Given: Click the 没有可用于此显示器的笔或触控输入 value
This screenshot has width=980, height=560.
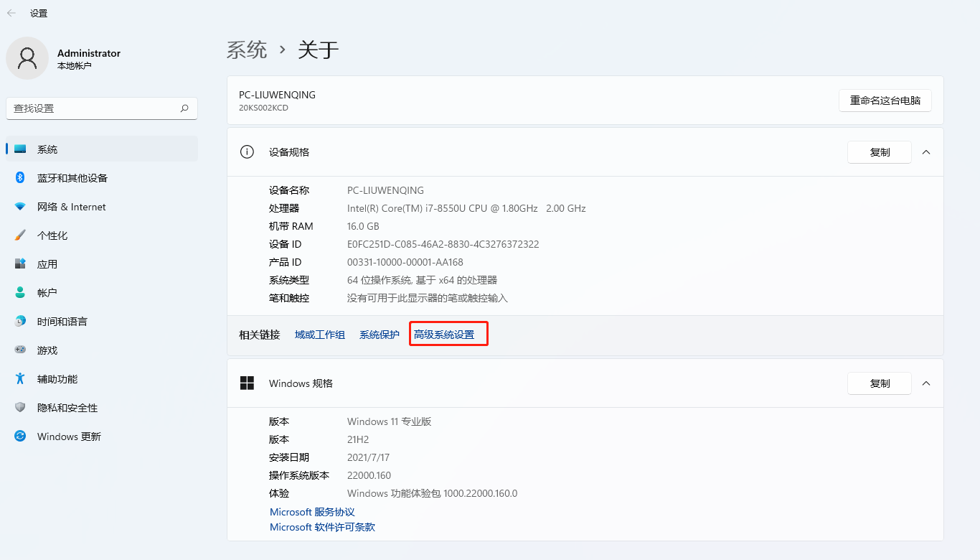Looking at the screenshot, I should (428, 298).
